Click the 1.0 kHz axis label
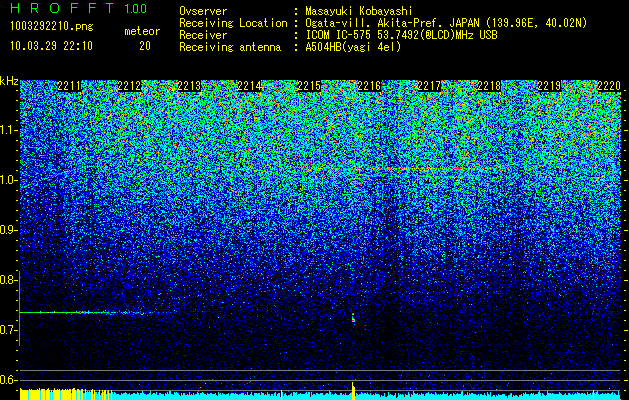Image resolution: width=629 pixels, height=400 pixels. click(x=8, y=180)
